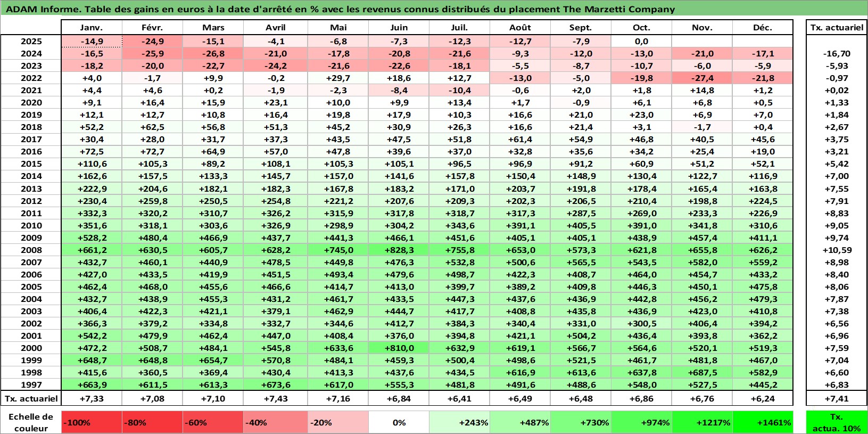Select the +1461% bright green legend swatch
Image resolution: width=868 pixels, height=434 pixels.
pos(763,422)
